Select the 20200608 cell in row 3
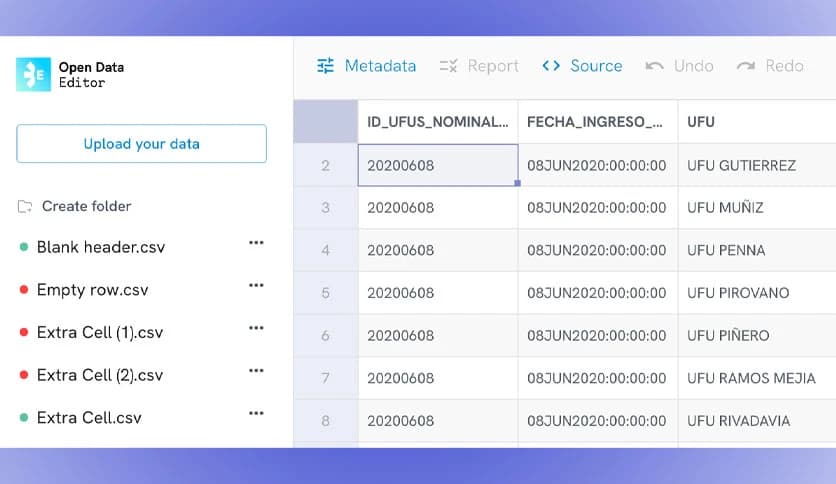Image resolution: width=836 pixels, height=484 pixels. tap(438, 208)
